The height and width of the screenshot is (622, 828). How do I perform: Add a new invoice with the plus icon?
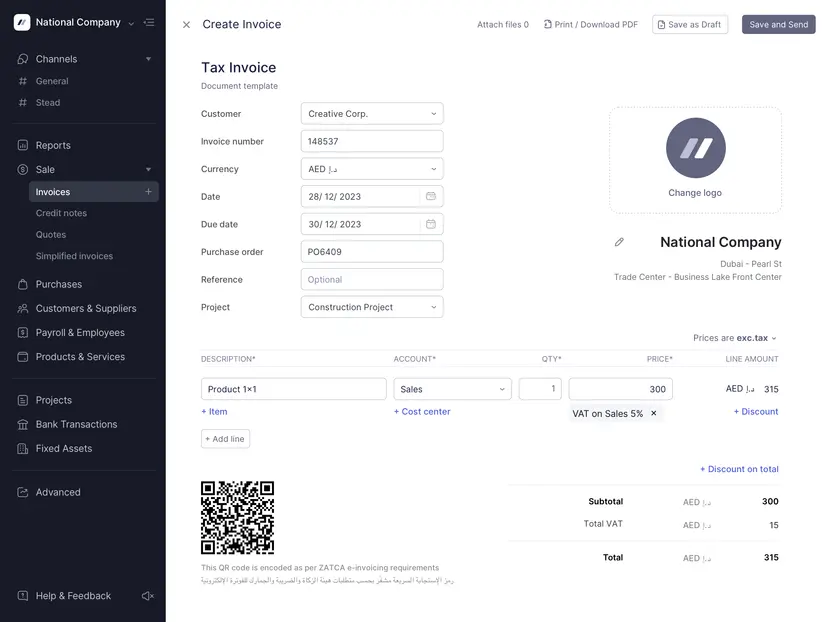point(148,192)
